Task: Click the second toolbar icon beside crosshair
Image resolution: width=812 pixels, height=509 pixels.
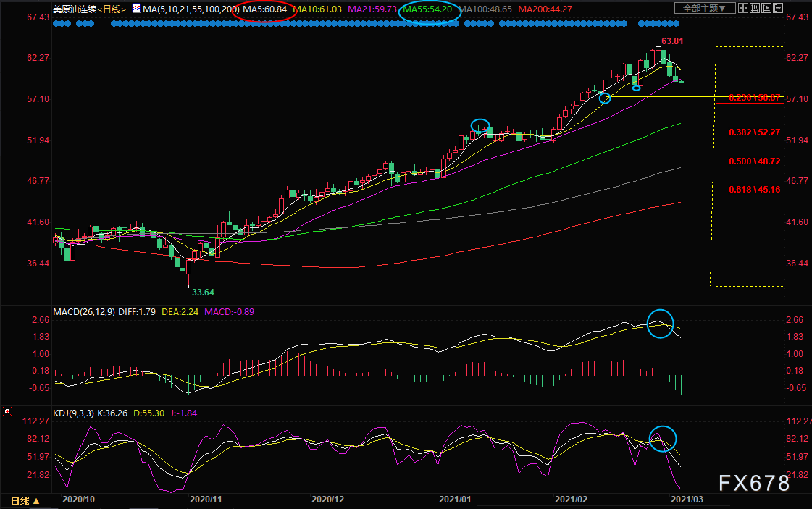Action: [759, 9]
